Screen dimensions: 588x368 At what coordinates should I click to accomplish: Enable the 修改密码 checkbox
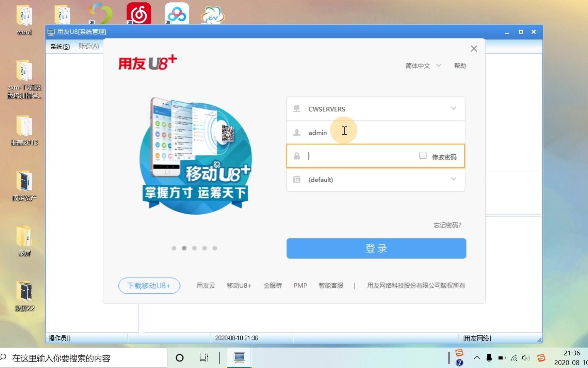(423, 156)
